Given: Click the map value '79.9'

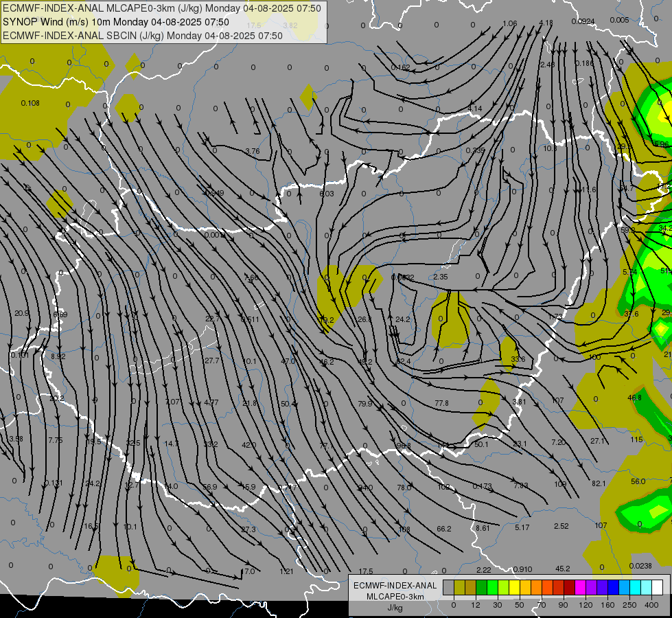Looking at the screenshot, I should [365, 404].
